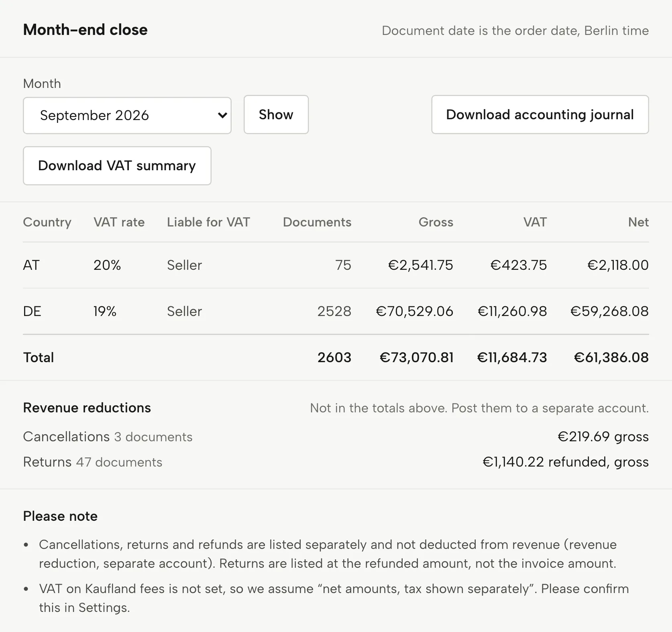672x632 pixels.
Task: Click the 2528 documents count for DE
Action: tap(334, 311)
